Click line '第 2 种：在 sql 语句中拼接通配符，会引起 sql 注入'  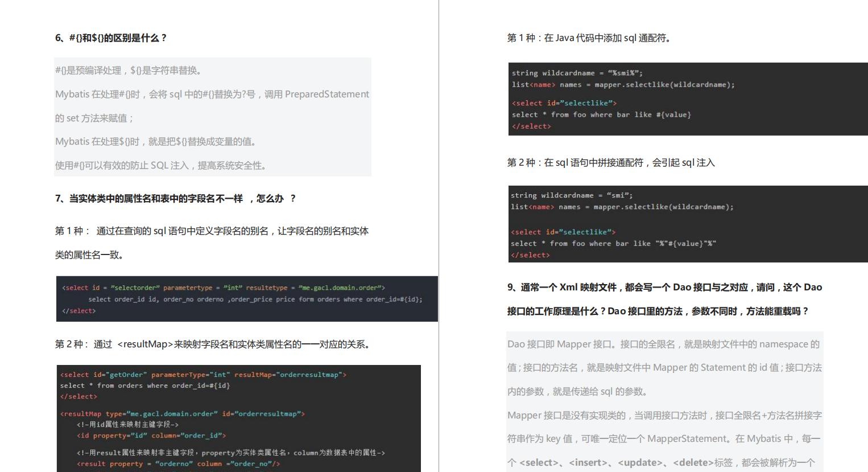pos(611,163)
